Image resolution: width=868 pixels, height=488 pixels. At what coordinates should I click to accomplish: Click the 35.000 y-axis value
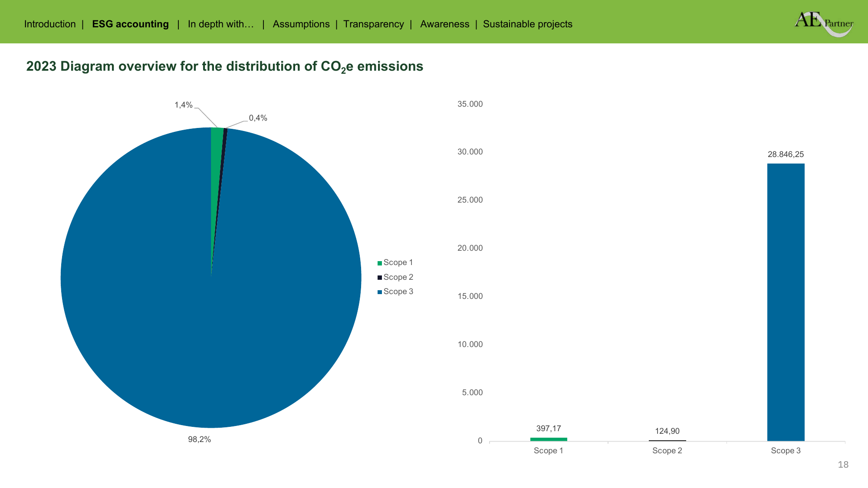[470, 104]
